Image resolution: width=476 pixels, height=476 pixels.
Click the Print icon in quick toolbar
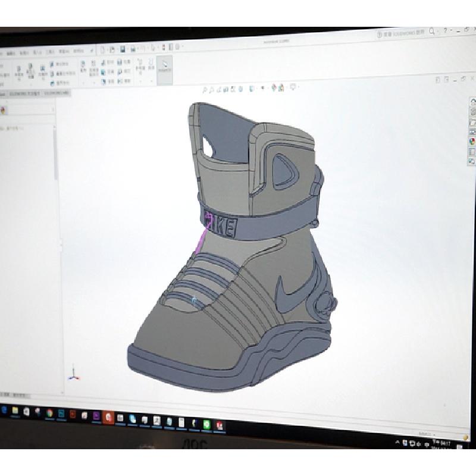pos(133,49)
